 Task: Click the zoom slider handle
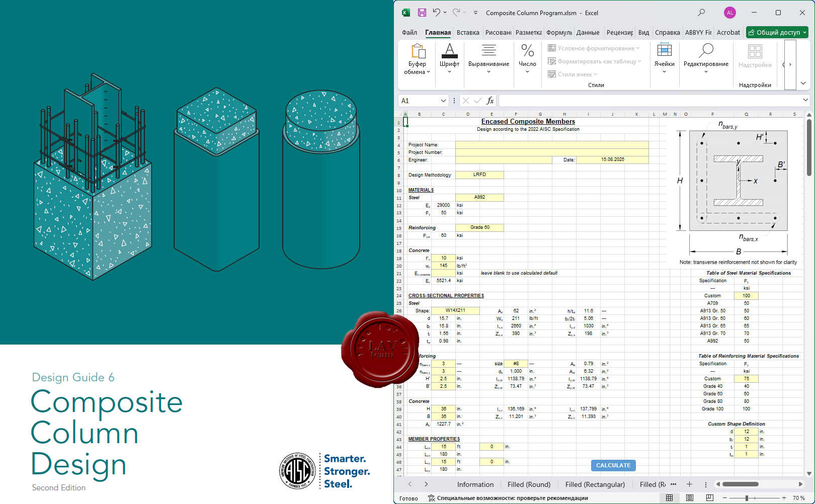747,498
